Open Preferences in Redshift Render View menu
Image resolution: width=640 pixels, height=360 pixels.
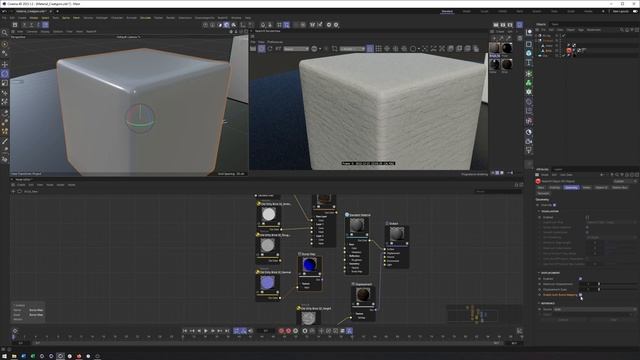click(275, 42)
